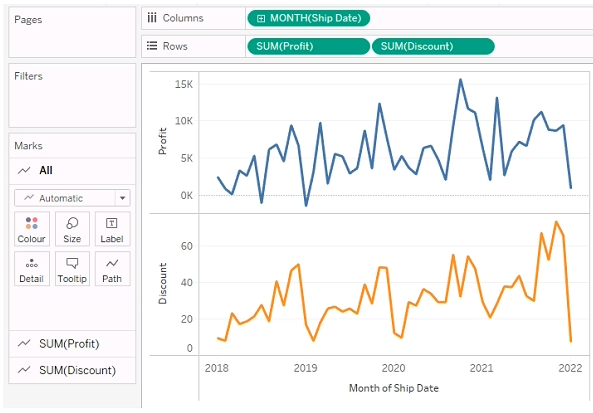Select the All marks tab
The width and height of the screenshot is (593, 413).
(x=72, y=171)
